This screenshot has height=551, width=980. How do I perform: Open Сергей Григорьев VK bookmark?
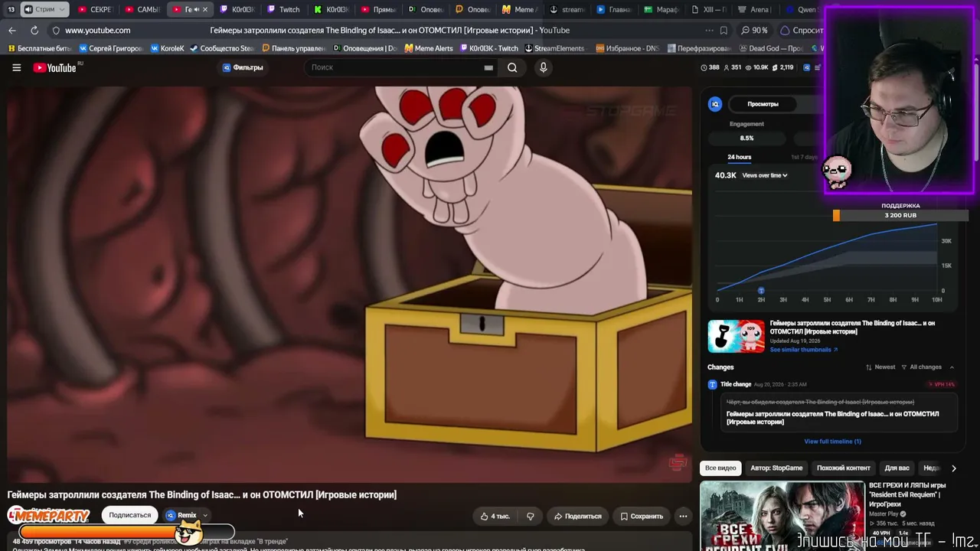(111, 48)
